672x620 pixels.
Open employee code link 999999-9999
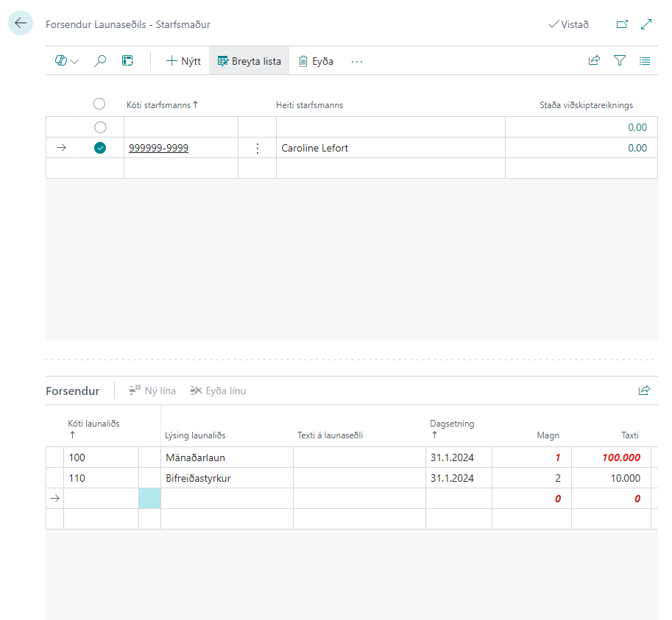pyautogui.click(x=158, y=148)
